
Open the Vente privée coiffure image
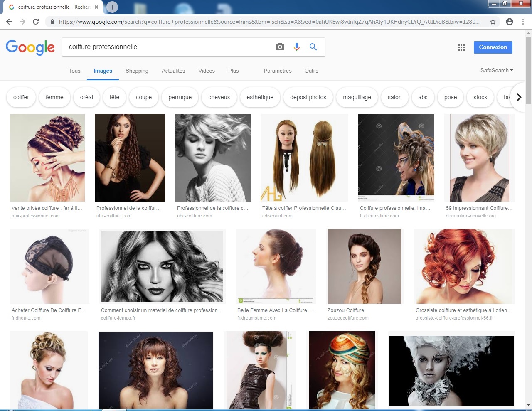pyautogui.click(x=47, y=158)
